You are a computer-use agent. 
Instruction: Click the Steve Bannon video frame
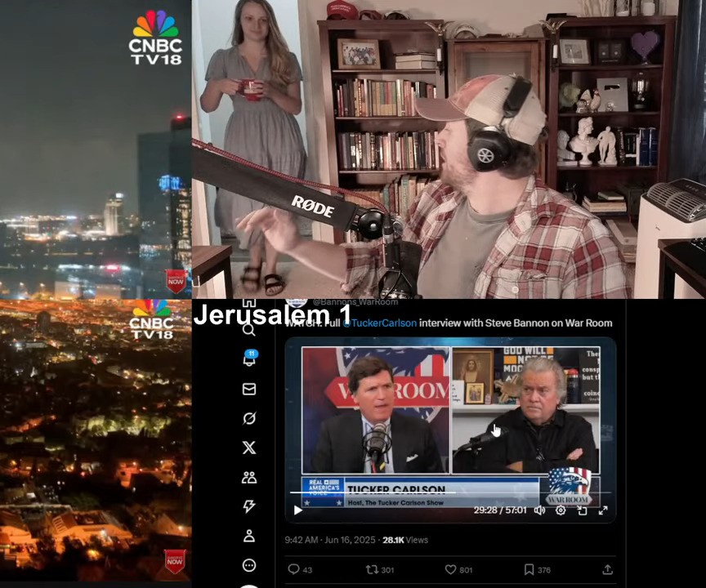pyautogui.click(x=526, y=410)
